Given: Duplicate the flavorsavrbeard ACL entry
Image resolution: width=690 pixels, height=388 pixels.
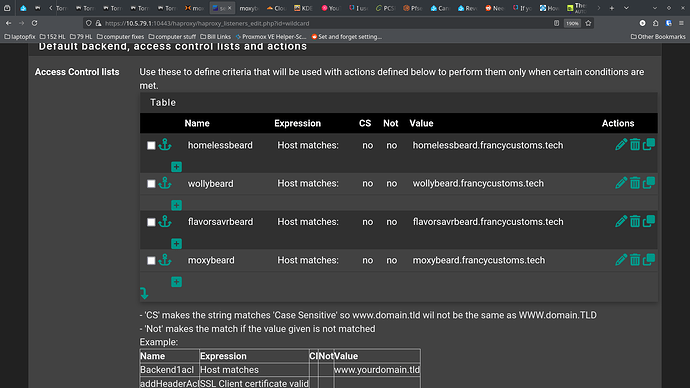Looking at the screenshot, I should 649,221.
